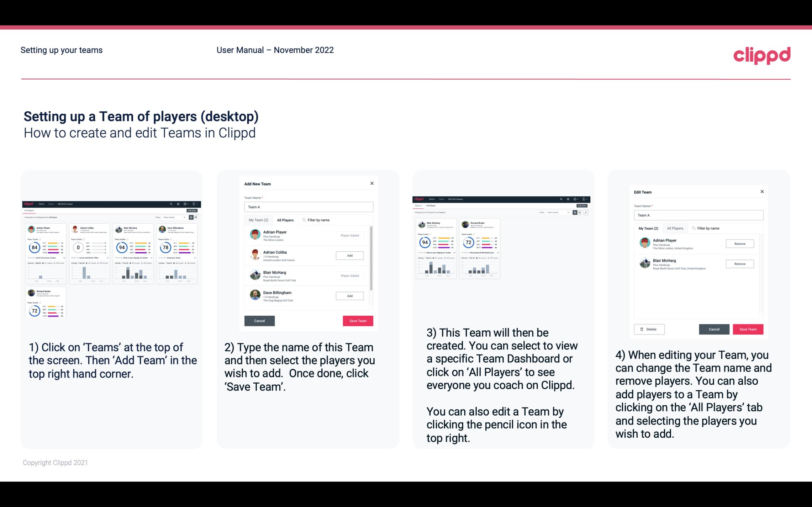The width and height of the screenshot is (812, 507).
Task: Switch to All Players tab in dialog
Action: (x=285, y=220)
